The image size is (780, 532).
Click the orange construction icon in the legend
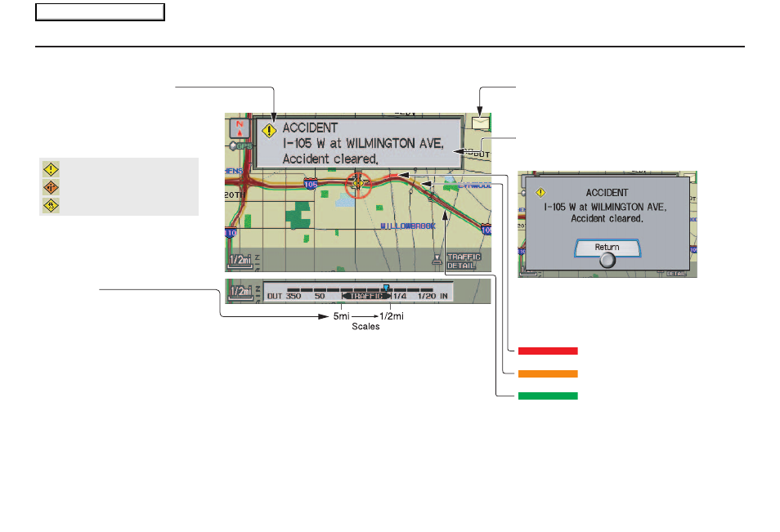tap(51, 187)
